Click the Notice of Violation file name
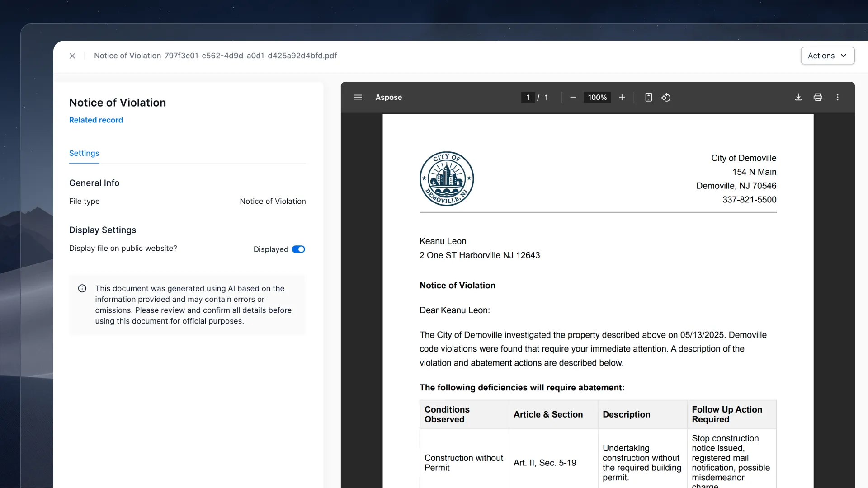868x488 pixels. point(215,56)
